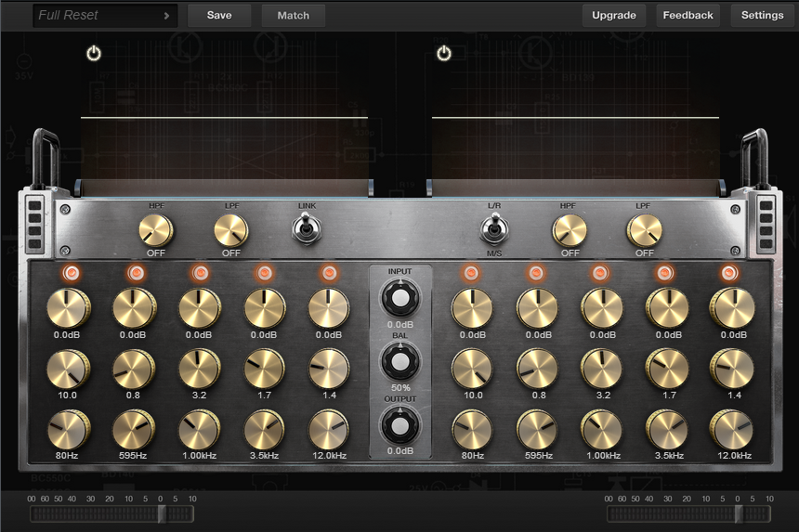The width and height of the screenshot is (799, 532).
Task: Toggle right 3.5kHz band enable LED
Action: pyautogui.click(x=664, y=273)
